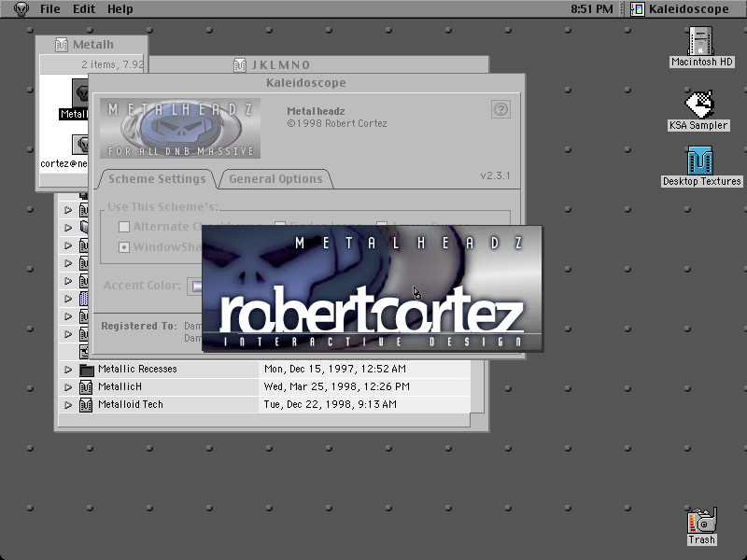Click the JKLMNO window title icon
The image size is (747, 560).
click(x=240, y=64)
